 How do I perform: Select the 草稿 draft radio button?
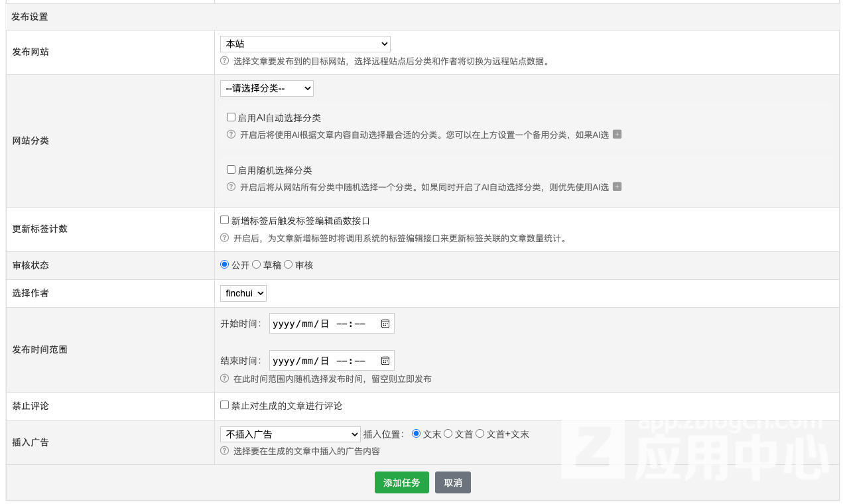click(x=257, y=265)
